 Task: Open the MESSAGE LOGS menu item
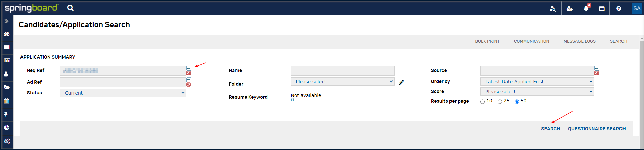point(579,41)
